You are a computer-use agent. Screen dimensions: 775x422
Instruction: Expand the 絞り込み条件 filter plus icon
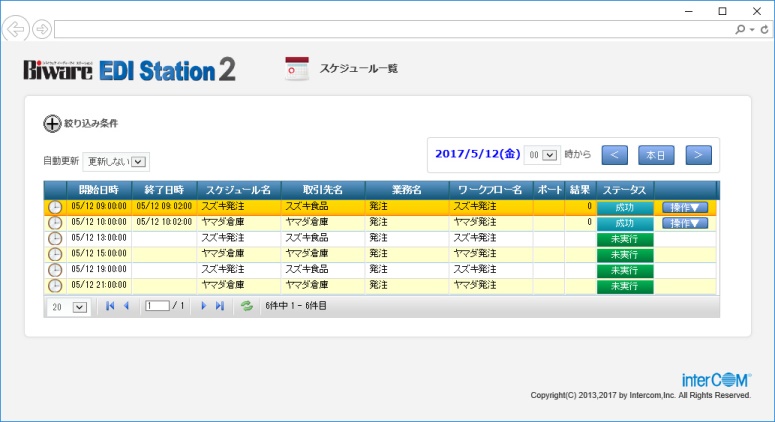(x=52, y=123)
